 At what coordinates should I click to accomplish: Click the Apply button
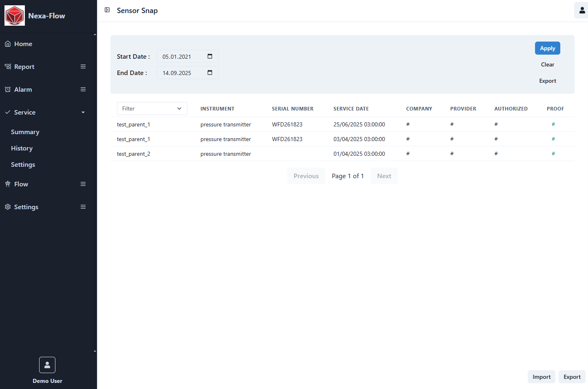[x=547, y=48]
